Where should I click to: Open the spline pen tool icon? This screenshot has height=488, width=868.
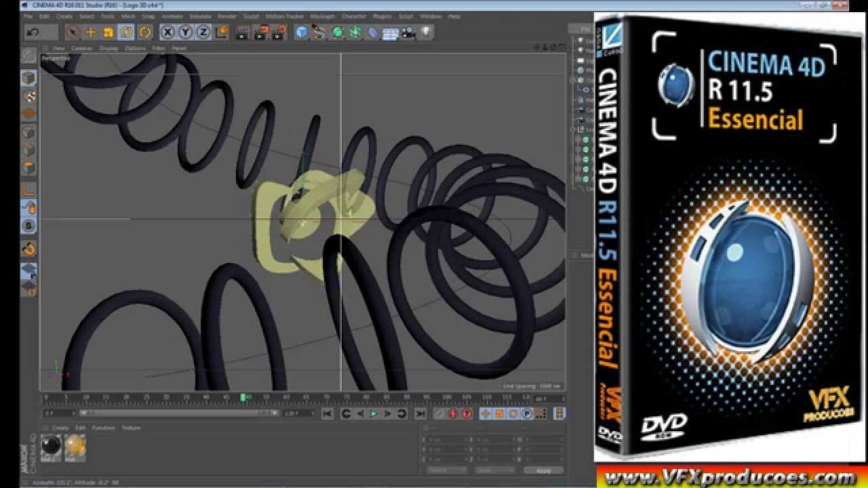point(319,32)
